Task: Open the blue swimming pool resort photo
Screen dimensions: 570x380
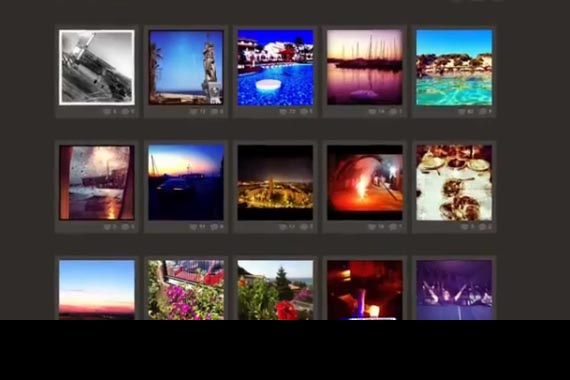Action: pyautogui.click(x=275, y=67)
